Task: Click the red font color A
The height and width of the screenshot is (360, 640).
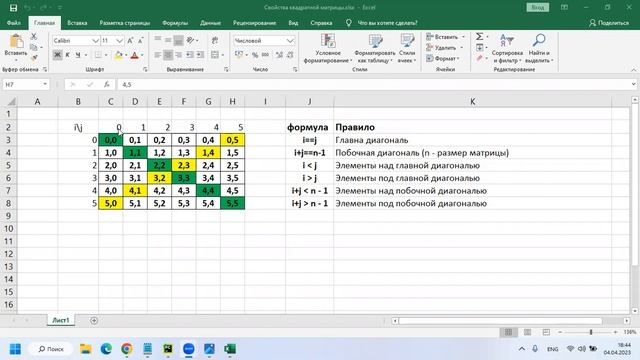Action: pos(135,55)
